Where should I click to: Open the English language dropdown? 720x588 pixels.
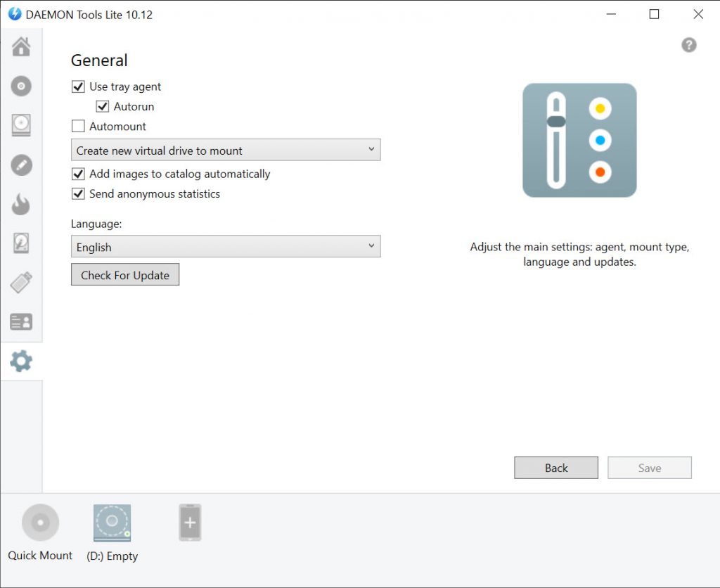click(x=226, y=247)
